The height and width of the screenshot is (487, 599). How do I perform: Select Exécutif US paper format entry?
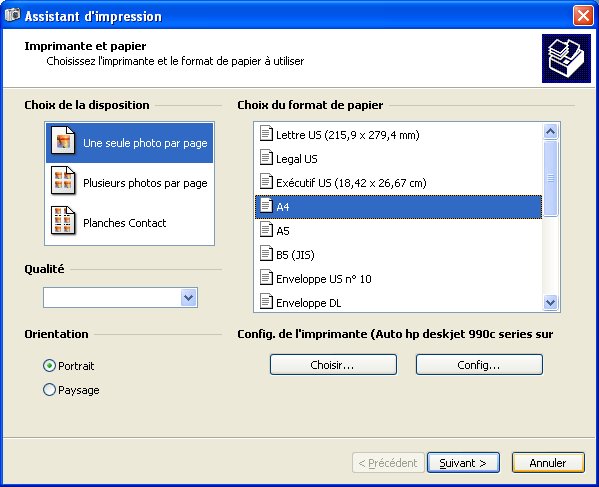click(x=398, y=183)
